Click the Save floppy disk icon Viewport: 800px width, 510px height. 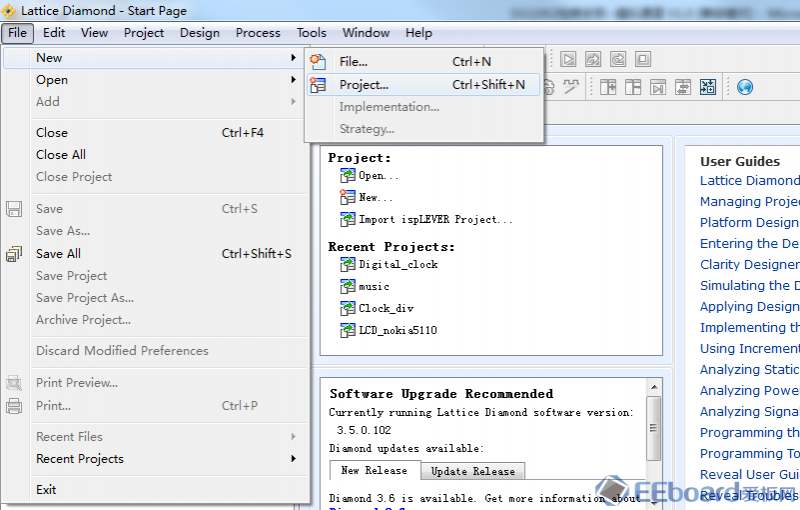pos(14,209)
